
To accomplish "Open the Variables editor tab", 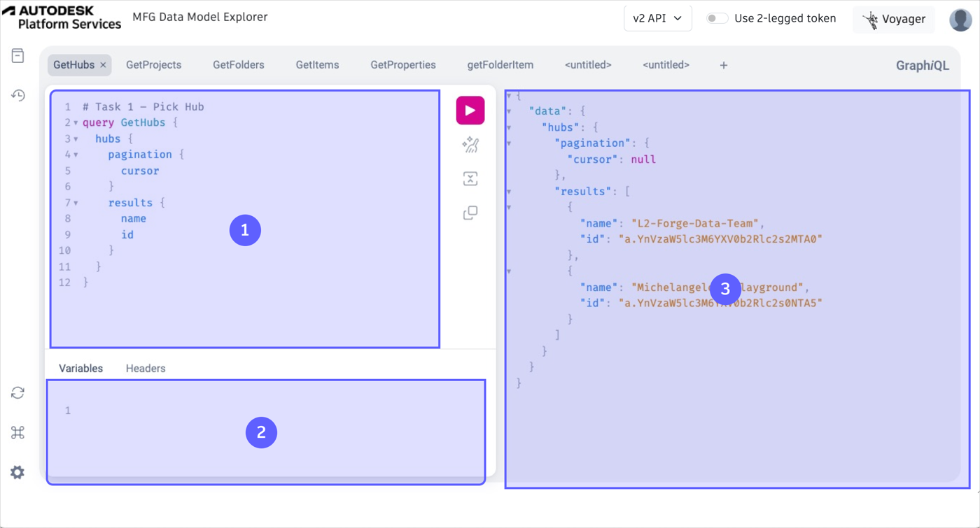I will click(80, 369).
